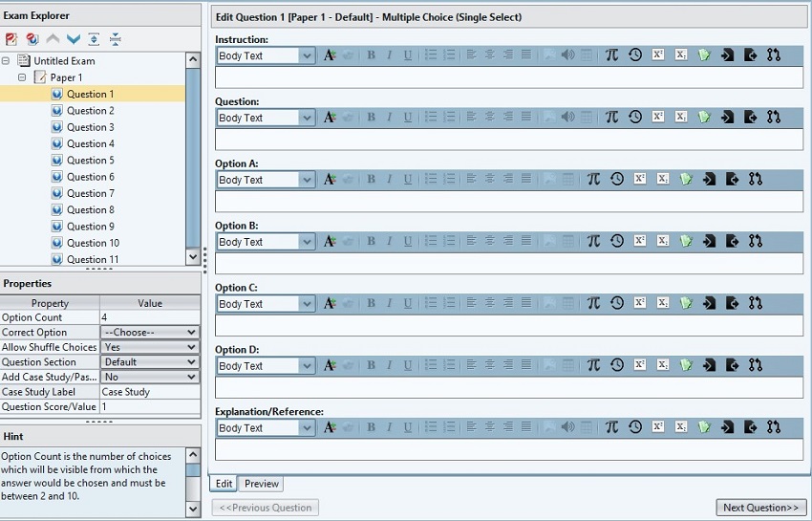Click font style icon in Option D toolbar
The image size is (812, 521).
[330, 365]
